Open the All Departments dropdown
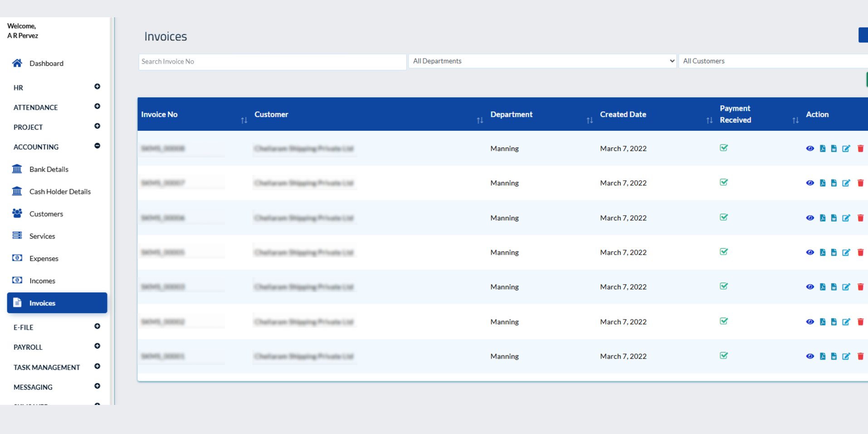Viewport: 868px width, 434px height. [543, 61]
